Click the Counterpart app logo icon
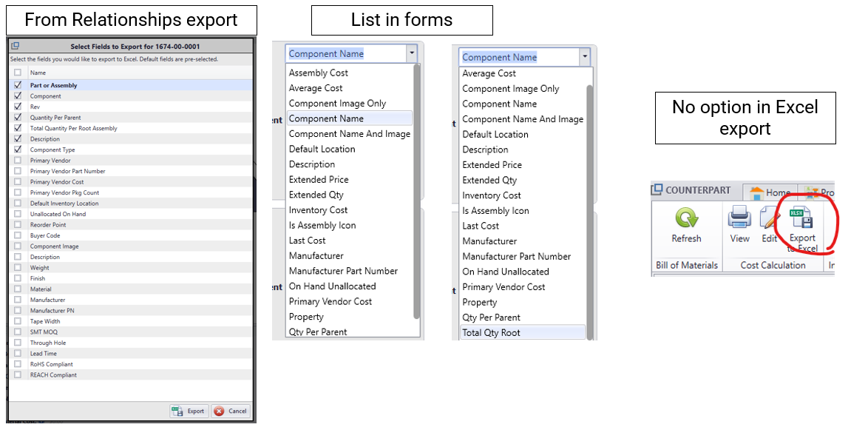This screenshot has width=868, height=430. pos(657,190)
